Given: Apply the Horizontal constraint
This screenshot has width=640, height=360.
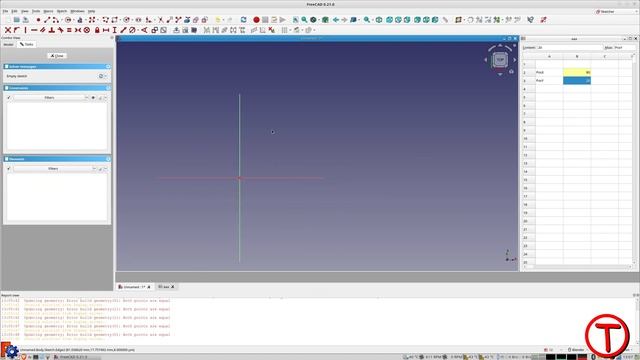Looking at the screenshot, I should point(34,30).
